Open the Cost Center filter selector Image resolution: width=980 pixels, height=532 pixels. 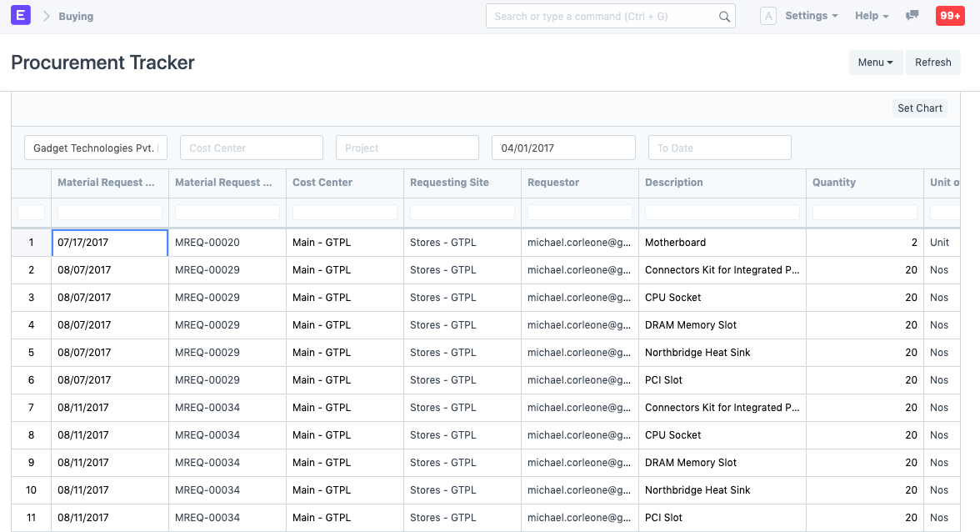point(251,147)
